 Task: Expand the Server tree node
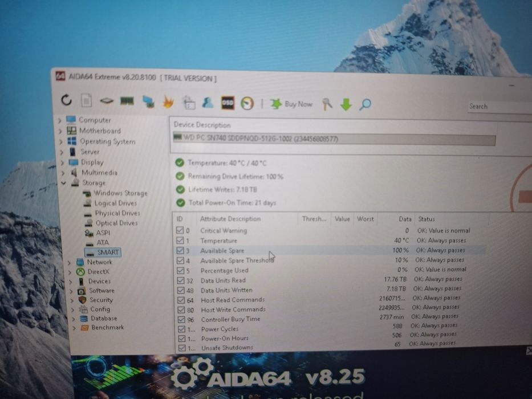tap(62, 152)
